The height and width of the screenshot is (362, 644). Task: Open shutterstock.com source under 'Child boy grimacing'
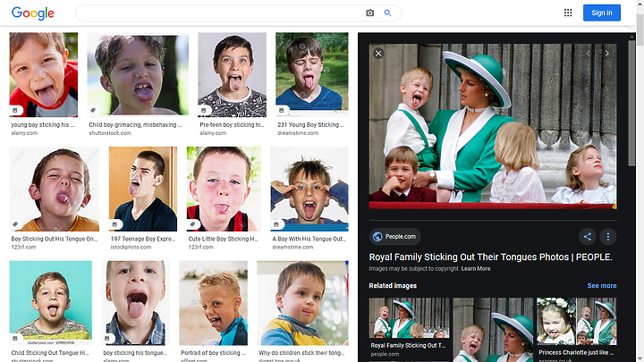tap(110, 133)
